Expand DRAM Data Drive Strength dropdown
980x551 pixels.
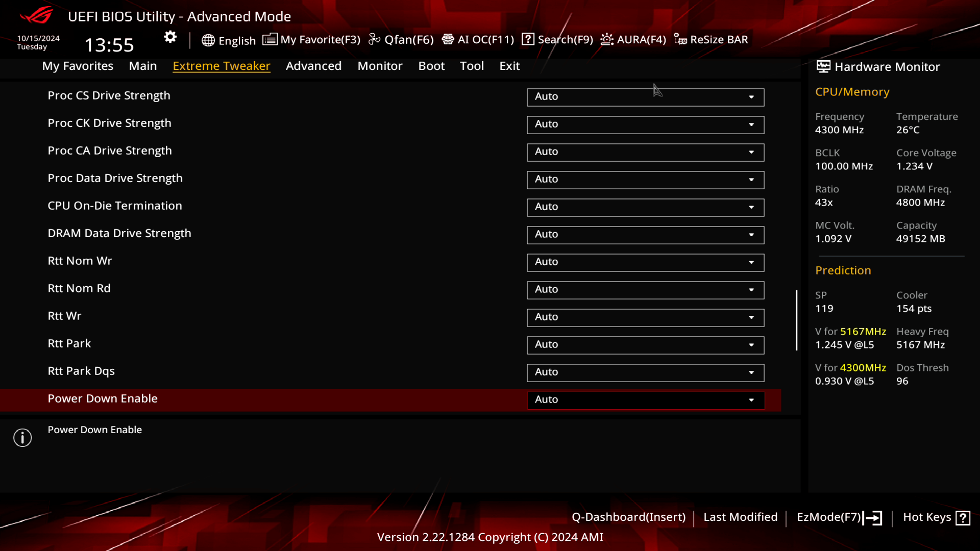click(x=751, y=234)
